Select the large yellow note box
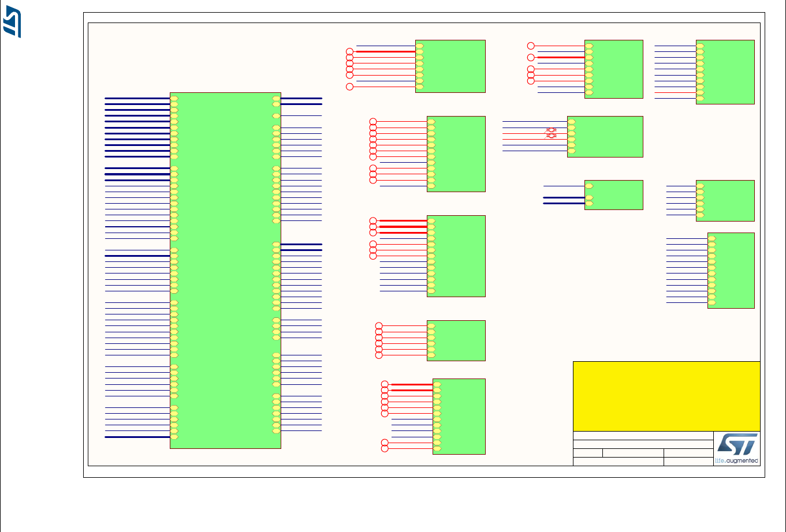 666,396
